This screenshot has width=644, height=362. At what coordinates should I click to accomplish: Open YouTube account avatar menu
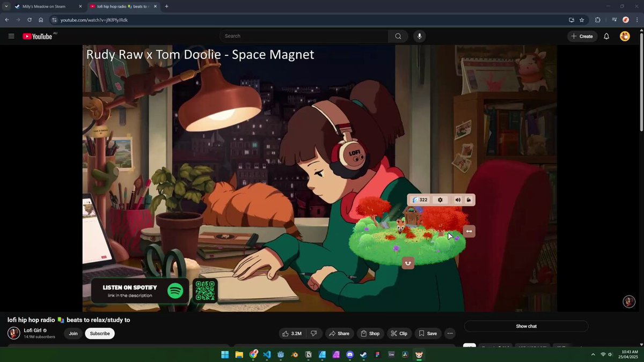[x=625, y=36]
